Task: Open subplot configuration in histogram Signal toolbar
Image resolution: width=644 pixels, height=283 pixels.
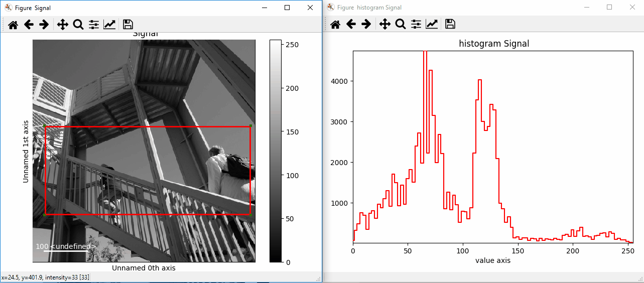Action: [x=416, y=24]
